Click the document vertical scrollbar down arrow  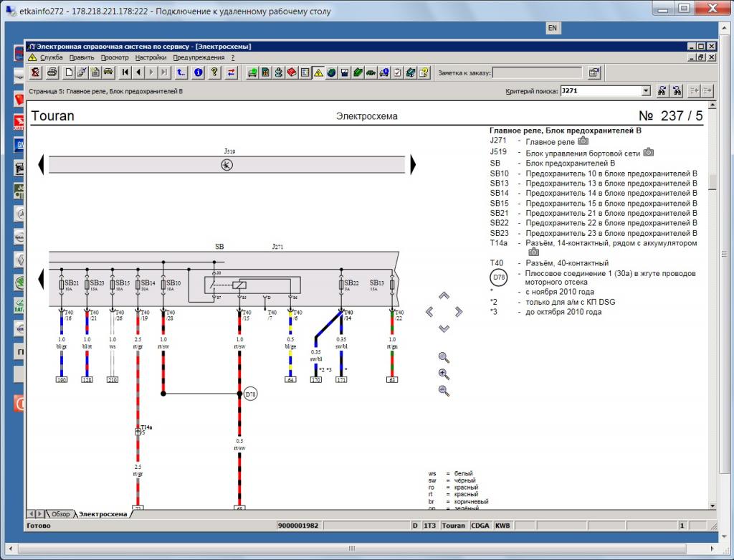coord(712,506)
